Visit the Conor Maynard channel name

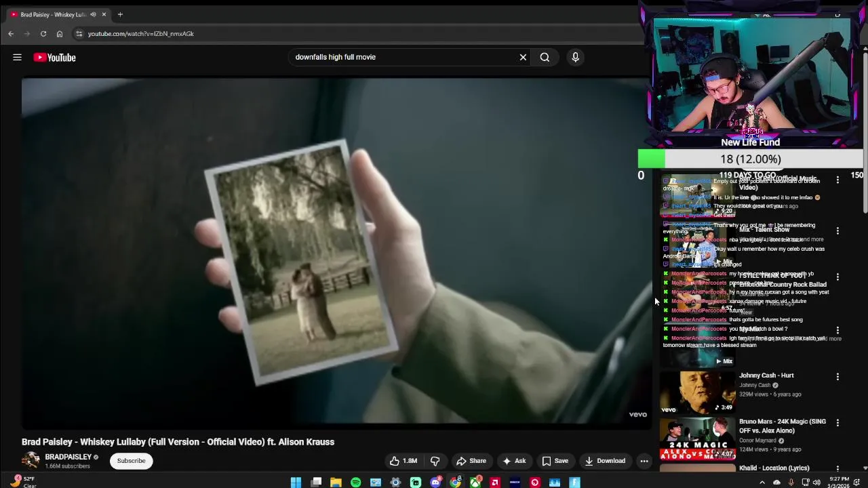point(757,441)
